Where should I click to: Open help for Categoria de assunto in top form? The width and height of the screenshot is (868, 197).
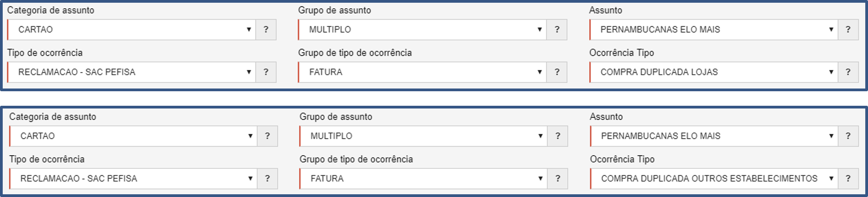266,30
